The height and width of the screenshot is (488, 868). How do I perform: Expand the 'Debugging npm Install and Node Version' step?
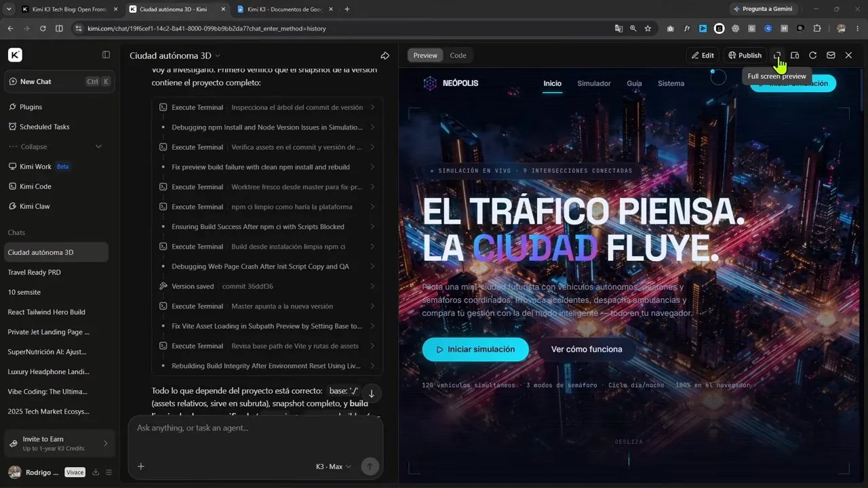click(x=267, y=127)
